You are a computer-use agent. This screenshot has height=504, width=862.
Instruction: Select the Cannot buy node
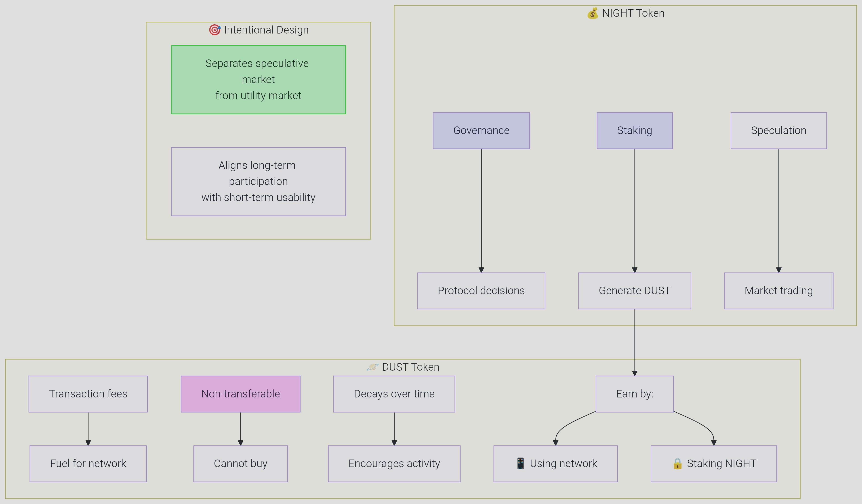click(240, 464)
